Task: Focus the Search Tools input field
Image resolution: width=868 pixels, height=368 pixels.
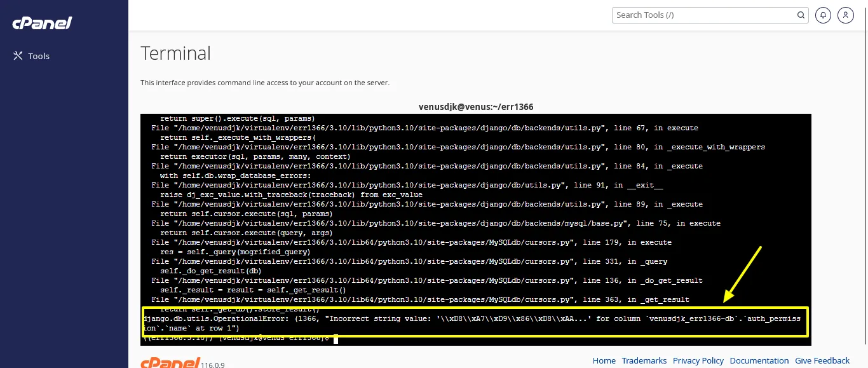Action: [704, 15]
